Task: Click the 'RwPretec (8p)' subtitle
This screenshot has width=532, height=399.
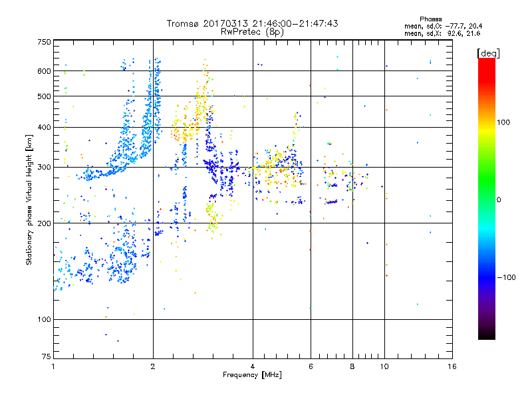Action: (x=252, y=32)
